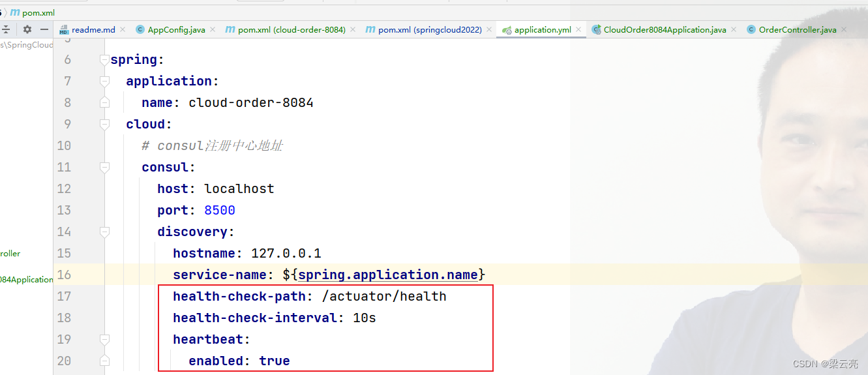Close the pom.xml (cloud-order-8084) tab
This screenshot has height=375, width=868.
click(x=353, y=29)
